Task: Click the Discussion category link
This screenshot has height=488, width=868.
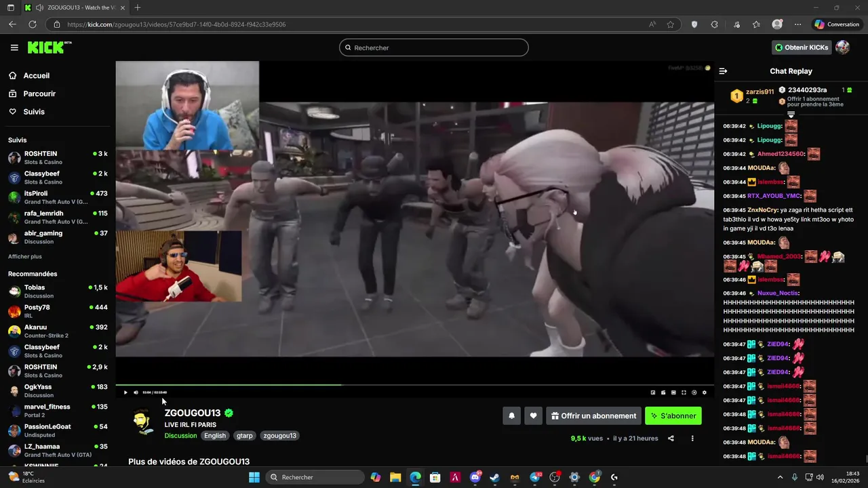Action: (x=180, y=436)
